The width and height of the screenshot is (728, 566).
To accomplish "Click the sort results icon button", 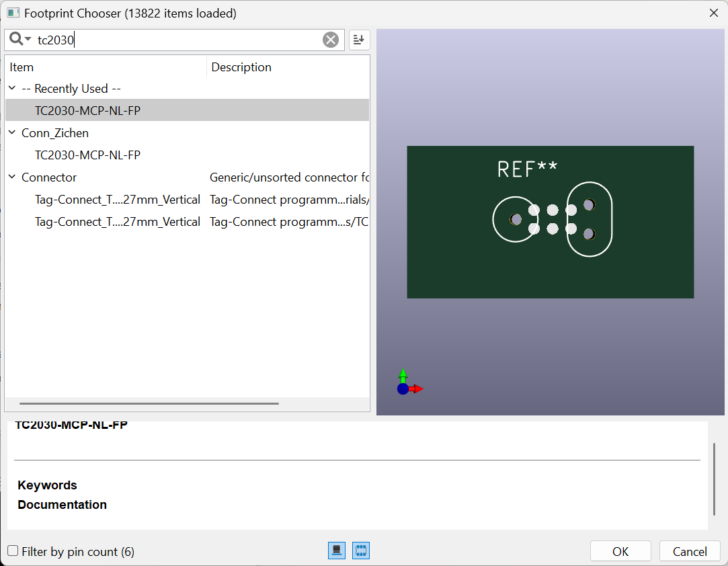I will (x=360, y=40).
